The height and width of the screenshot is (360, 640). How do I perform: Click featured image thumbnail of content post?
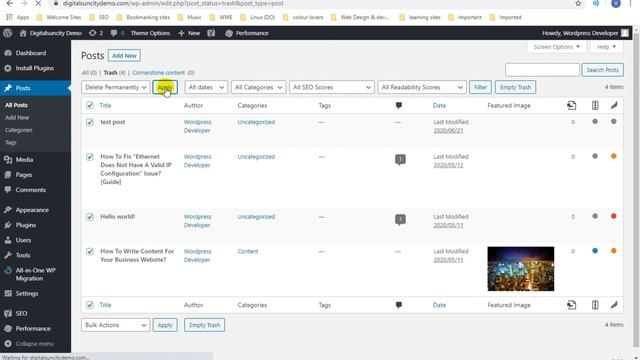(521, 269)
